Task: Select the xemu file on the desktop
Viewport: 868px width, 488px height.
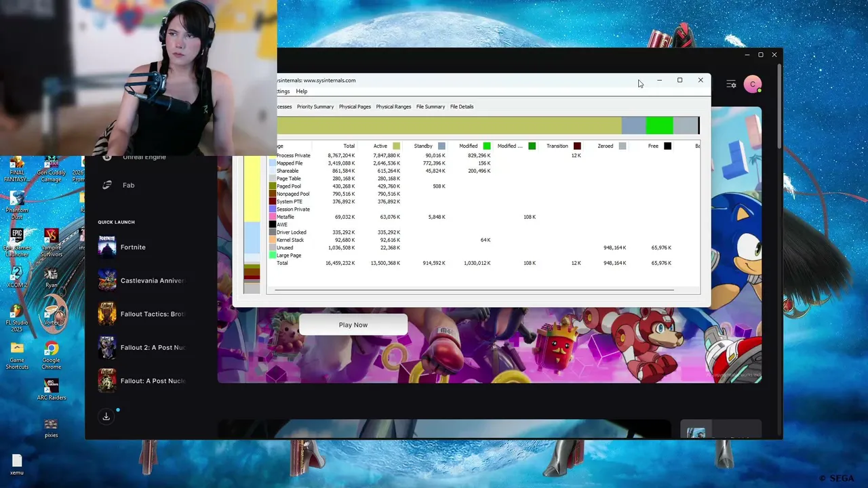Action: 17,465
